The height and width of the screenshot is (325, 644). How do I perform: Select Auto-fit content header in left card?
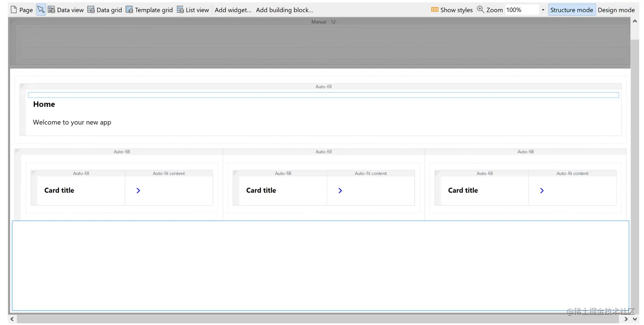(x=169, y=174)
